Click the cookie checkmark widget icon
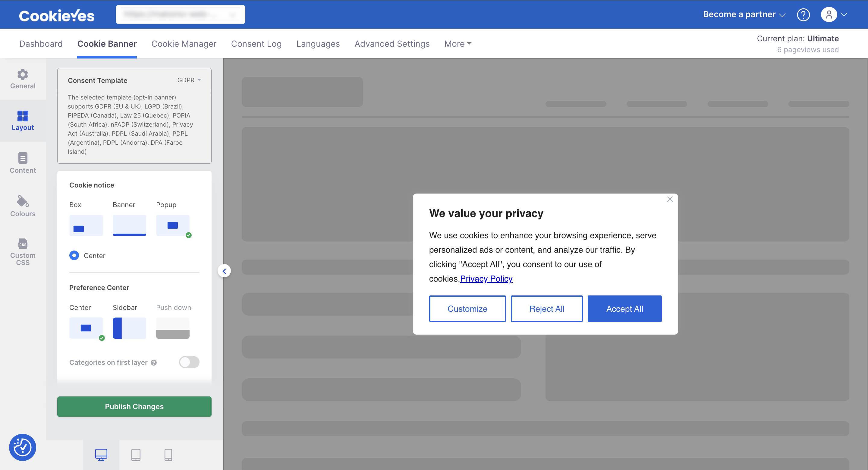Screen dimensions: 868x470 tap(23, 447)
